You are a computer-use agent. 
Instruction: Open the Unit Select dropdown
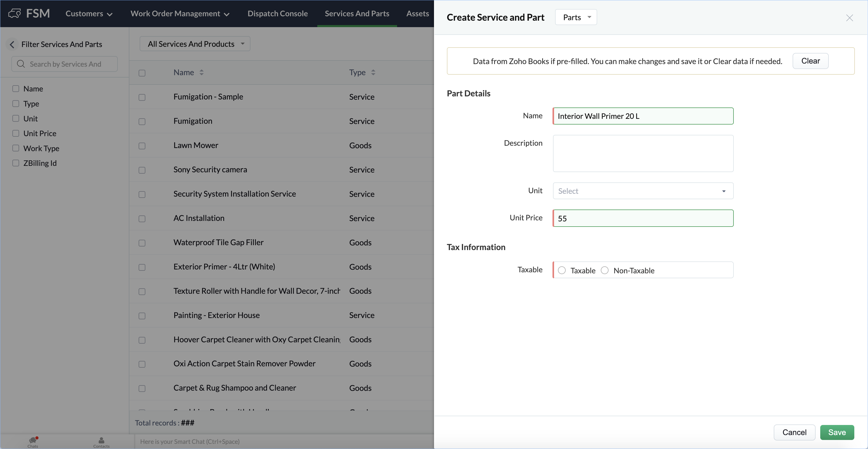point(643,191)
